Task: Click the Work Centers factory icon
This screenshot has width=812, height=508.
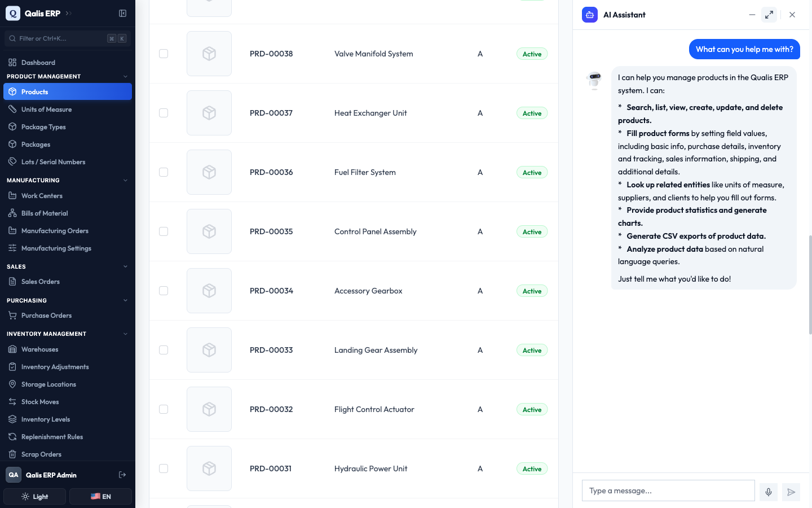Action: click(x=12, y=196)
